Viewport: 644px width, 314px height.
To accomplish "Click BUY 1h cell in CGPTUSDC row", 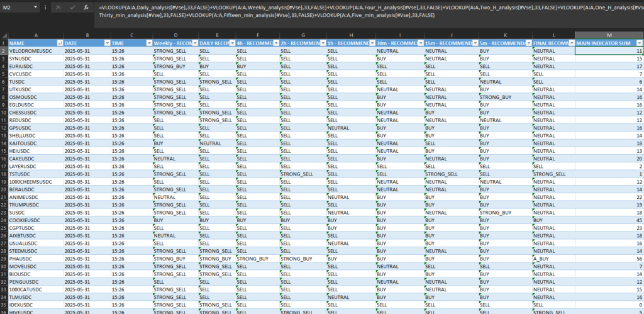I will click(x=351, y=228).
